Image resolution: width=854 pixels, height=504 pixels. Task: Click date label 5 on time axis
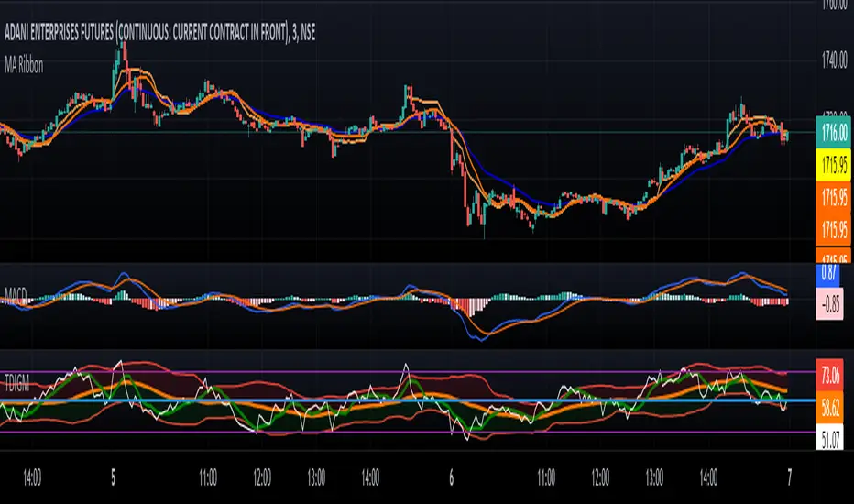[114, 477]
